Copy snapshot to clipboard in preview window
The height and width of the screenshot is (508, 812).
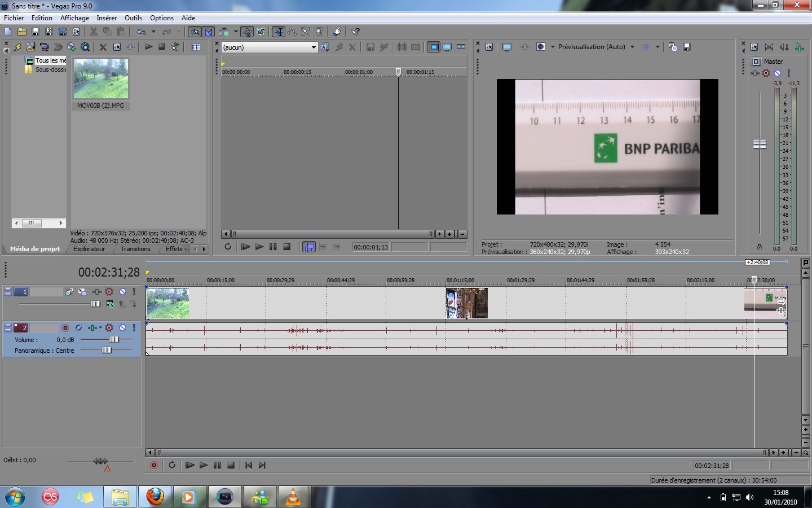[x=673, y=47]
